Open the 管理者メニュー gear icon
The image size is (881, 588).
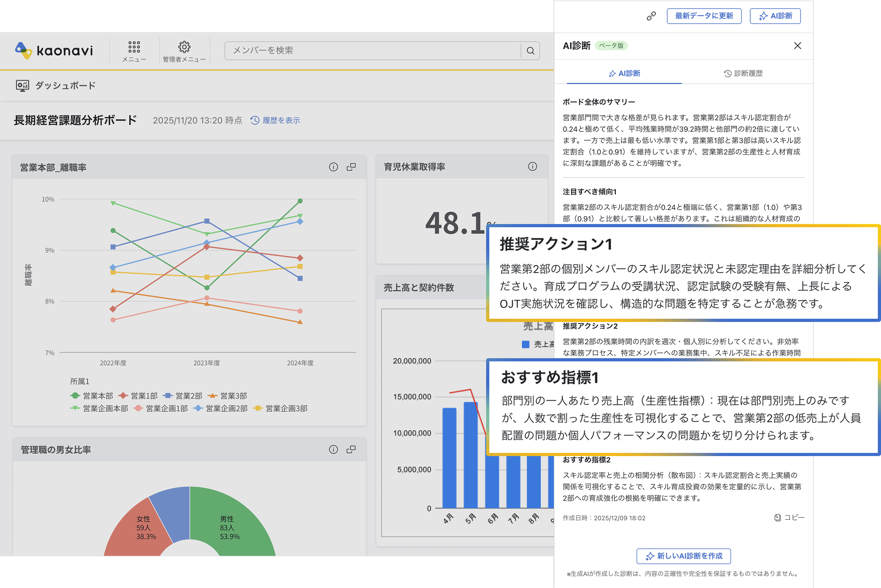point(184,47)
